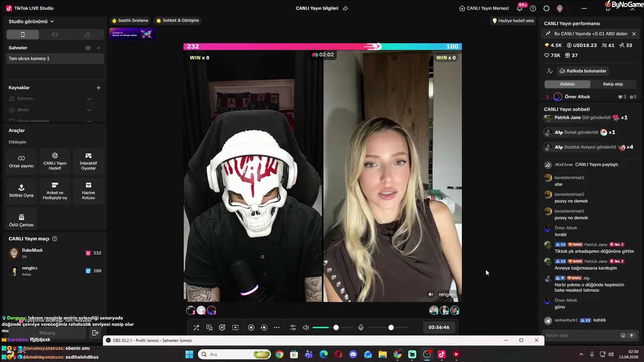Screen dimensions: 644x362
Task: Open Windows Start menu
Action: [189, 354]
